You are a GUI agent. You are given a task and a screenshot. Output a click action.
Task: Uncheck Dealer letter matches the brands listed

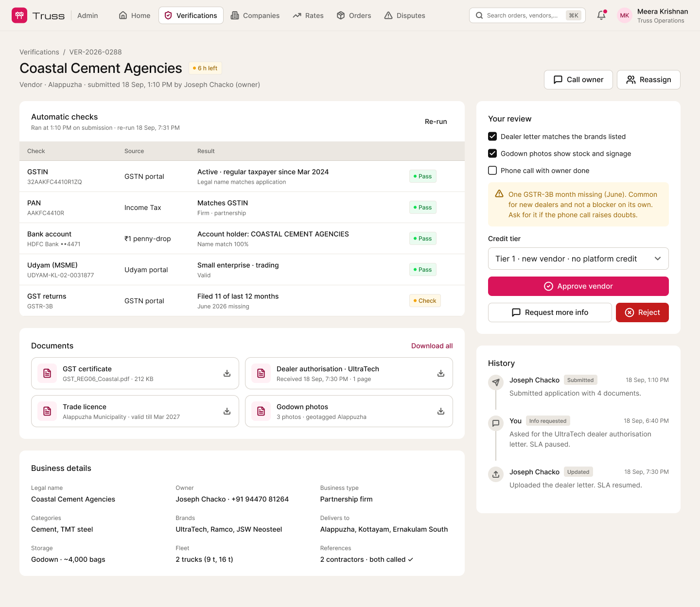pos(492,137)
